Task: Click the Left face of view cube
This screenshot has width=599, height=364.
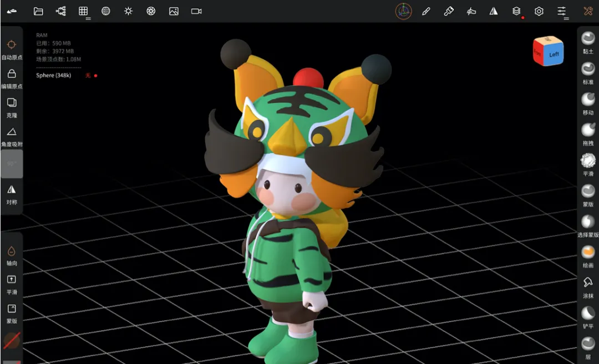Action: pyautogui.click(x=554, y=54)
